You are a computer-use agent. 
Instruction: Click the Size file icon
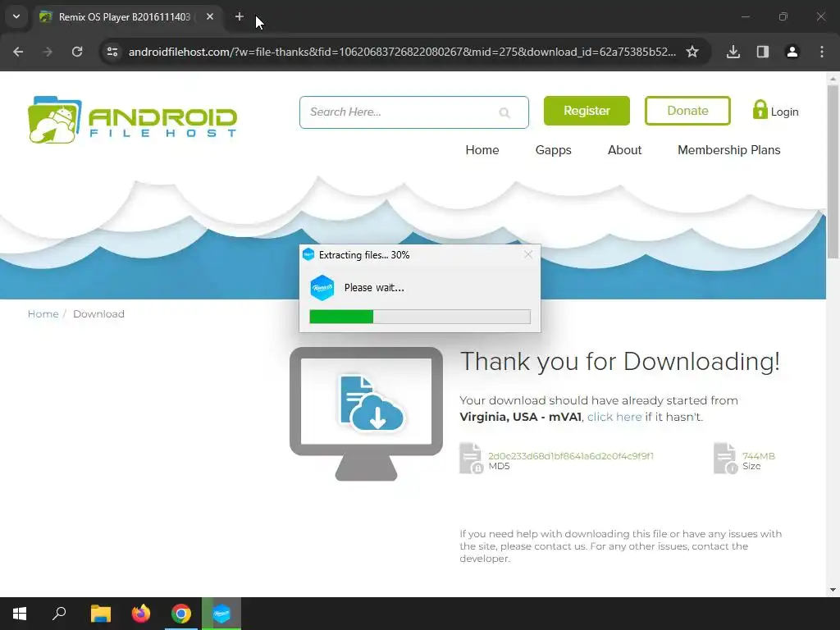click(726, 458)
